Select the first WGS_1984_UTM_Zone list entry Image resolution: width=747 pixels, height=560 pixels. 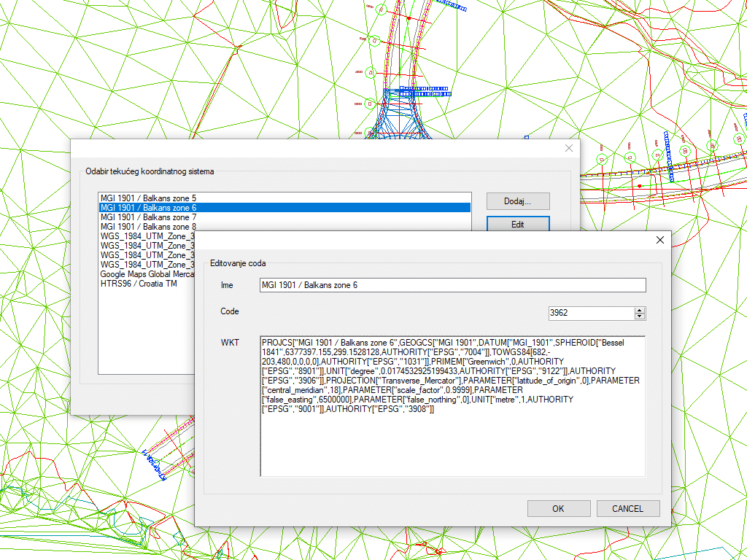(146, 236)
